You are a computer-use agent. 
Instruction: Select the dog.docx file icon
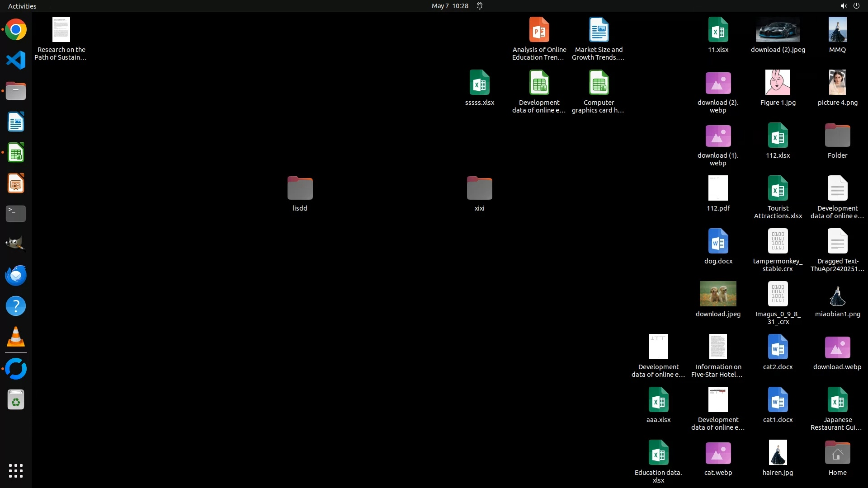pyautogui.click(x=718, y=241)
